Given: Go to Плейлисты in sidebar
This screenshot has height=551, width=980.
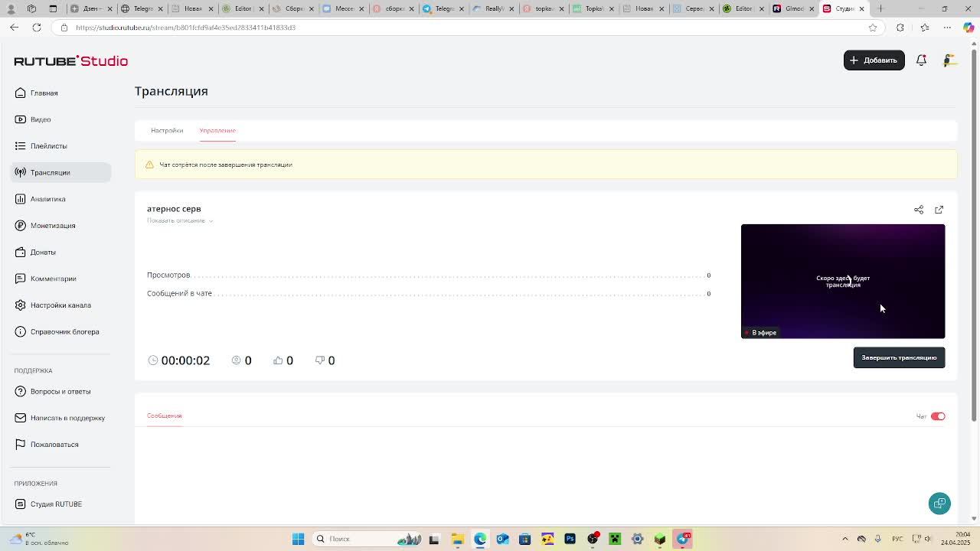Looking at the screenshot, I should pos(61,145).
